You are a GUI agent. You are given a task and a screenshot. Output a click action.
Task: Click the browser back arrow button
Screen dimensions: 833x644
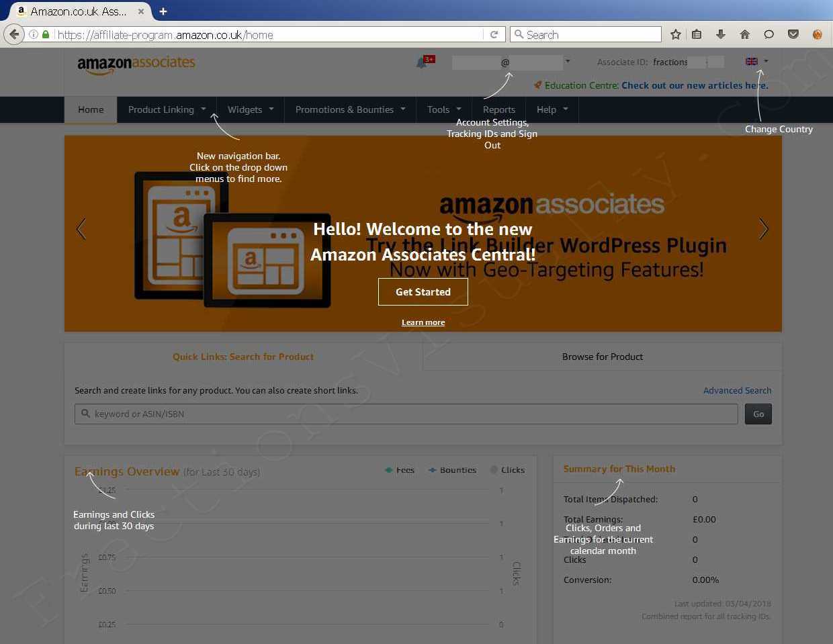point(14,34)
